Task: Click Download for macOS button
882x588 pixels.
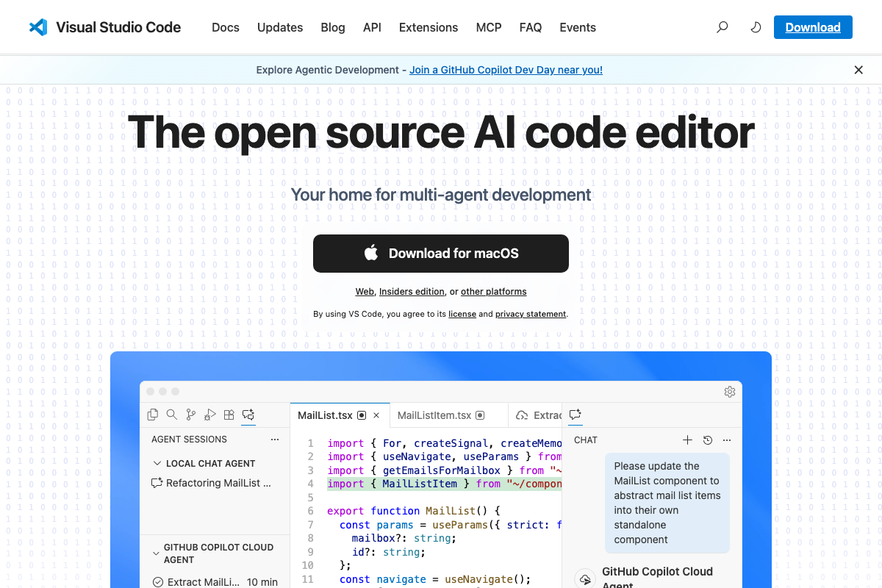Action: coord(441,254)
